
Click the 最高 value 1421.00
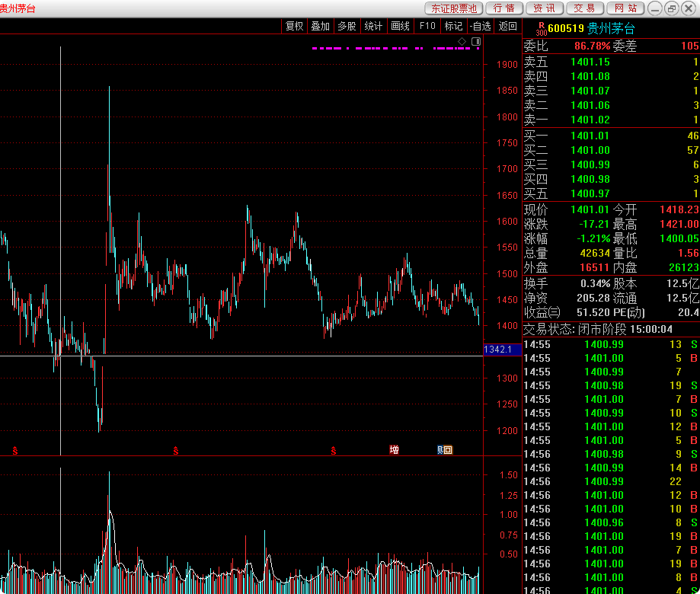pos(679,224)
